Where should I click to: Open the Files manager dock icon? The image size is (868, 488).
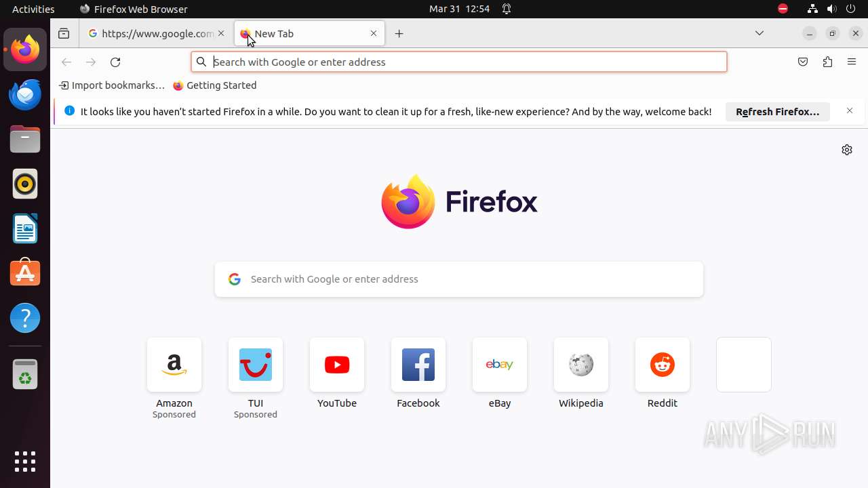pos(25,139)
